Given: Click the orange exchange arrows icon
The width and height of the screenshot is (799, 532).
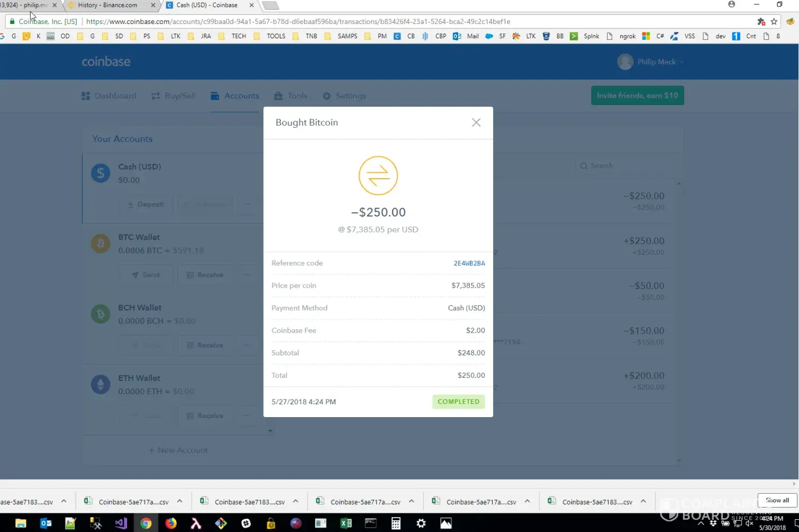Looking at the screenshot, I should [x=378, y=176].
